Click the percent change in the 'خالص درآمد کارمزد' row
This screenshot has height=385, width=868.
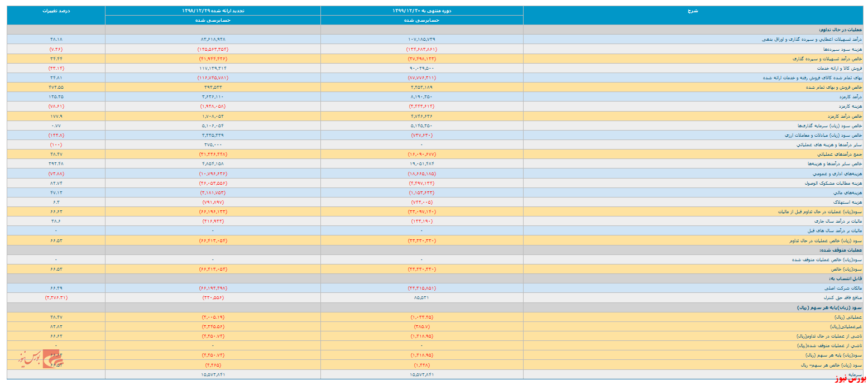point(56,116)
